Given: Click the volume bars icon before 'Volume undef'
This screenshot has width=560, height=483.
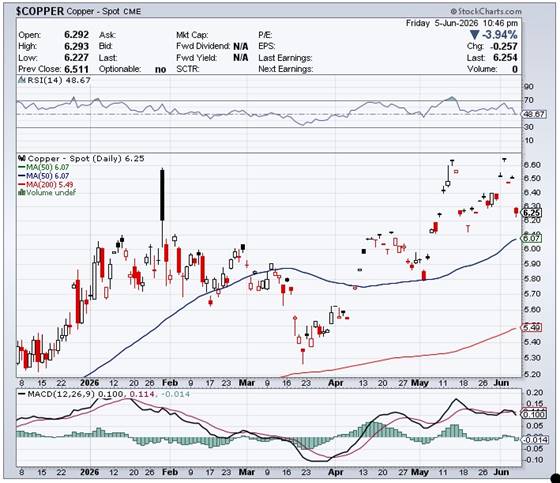Looking at the screenshot, I should click(22, 193).
